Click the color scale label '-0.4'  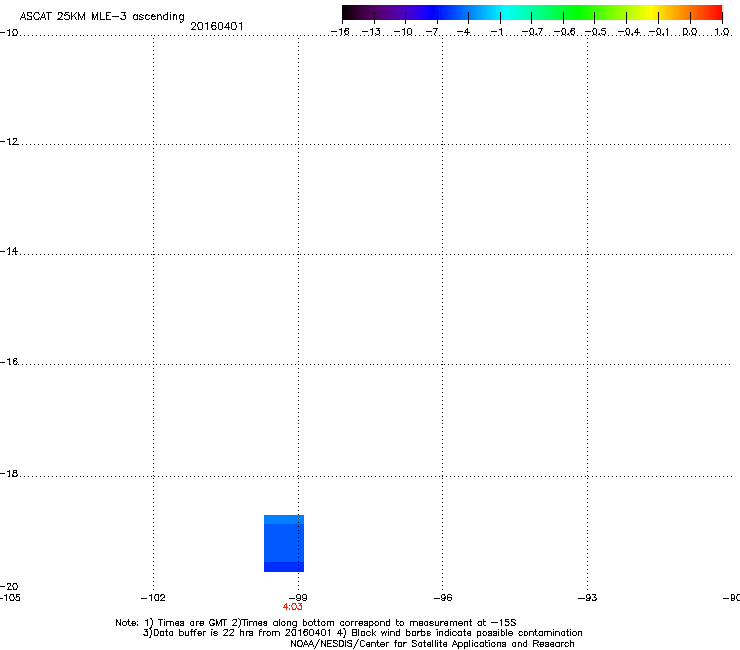point(629,32)
